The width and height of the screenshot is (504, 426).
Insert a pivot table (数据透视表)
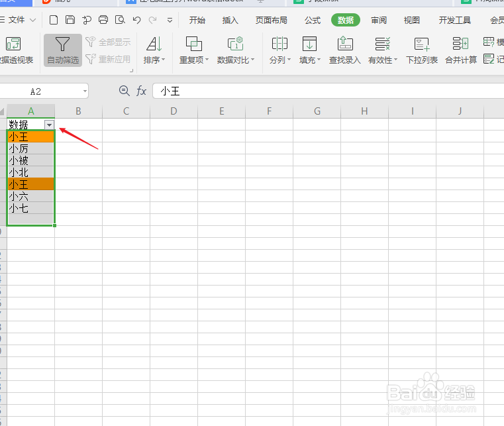pos(15,51)
